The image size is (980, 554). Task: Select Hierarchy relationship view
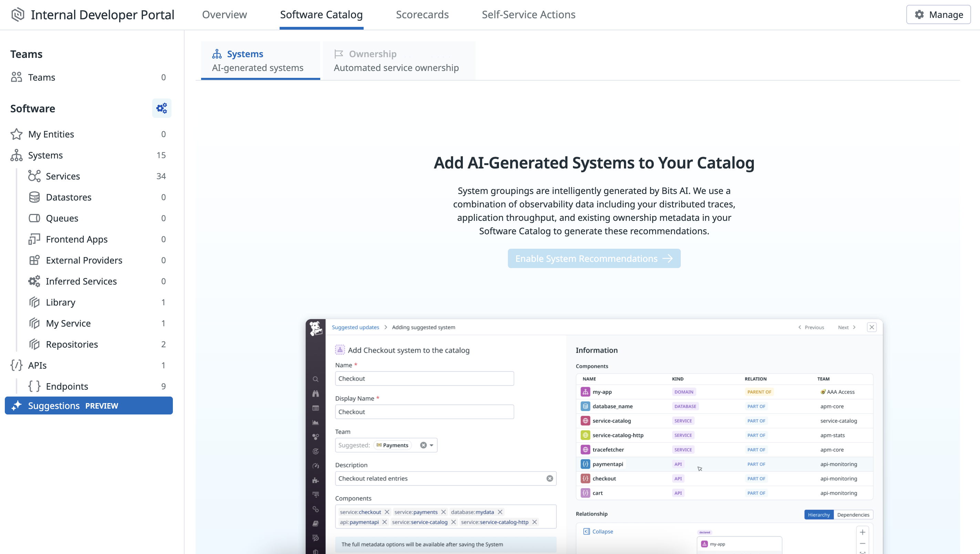click(x=819, y=515)
